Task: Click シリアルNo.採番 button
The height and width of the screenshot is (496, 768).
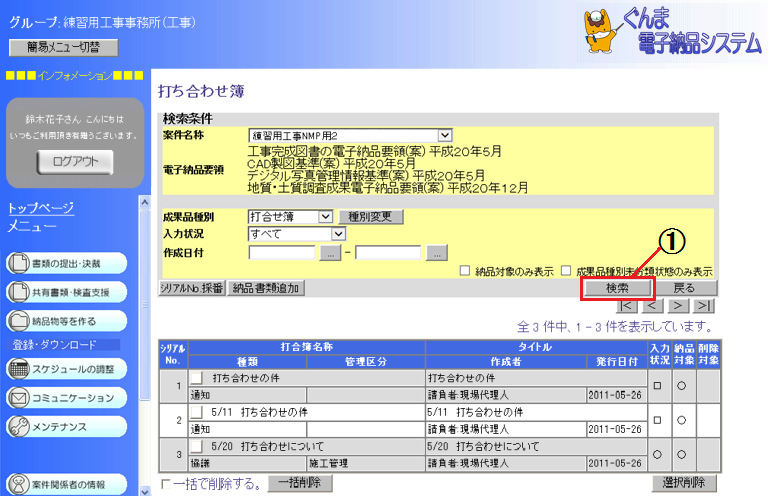Action: click(192, 288)
